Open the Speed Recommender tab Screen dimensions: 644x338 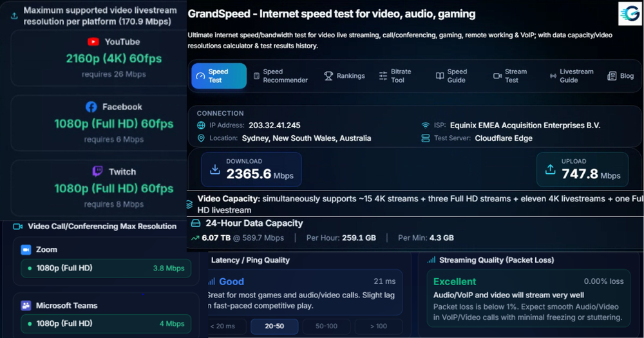coord(281,76)
